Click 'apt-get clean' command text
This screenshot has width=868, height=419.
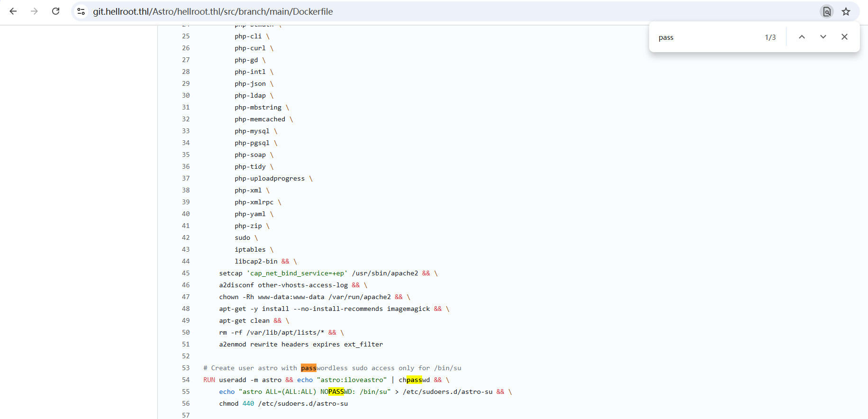click(244, 320)
